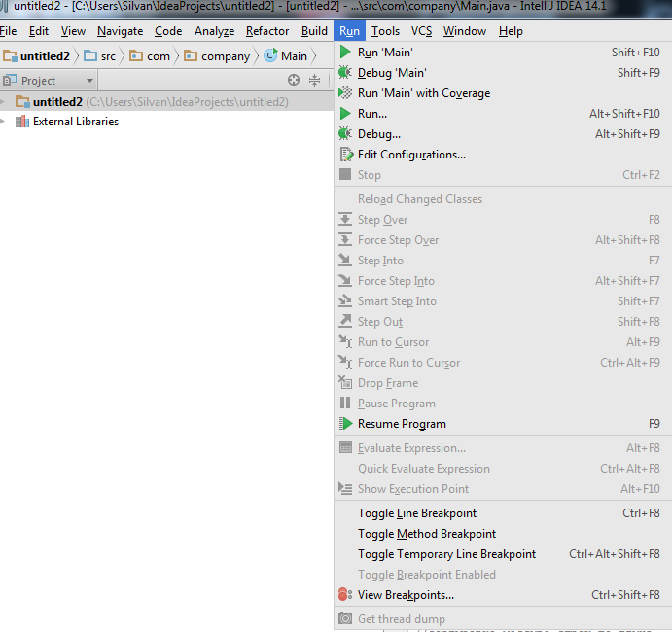Choose Toggle Method Breakpoint menu entry
672x632 pixels.
503,534
